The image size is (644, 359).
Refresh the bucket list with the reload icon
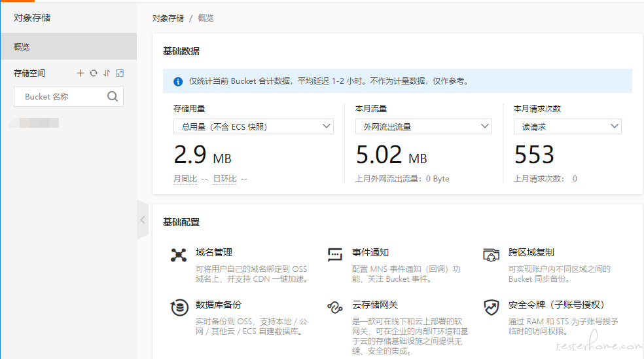pyautogui.click(x=94, y=73)
